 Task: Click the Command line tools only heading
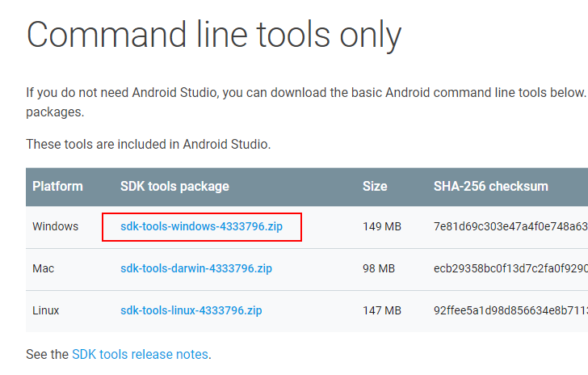pos(214,36)
